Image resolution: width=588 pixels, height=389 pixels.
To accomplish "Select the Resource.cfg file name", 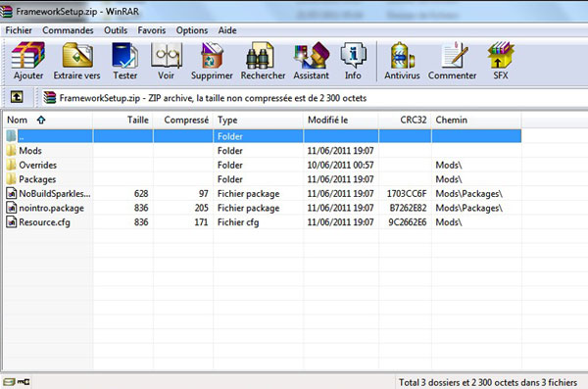I will coord(44,222).
